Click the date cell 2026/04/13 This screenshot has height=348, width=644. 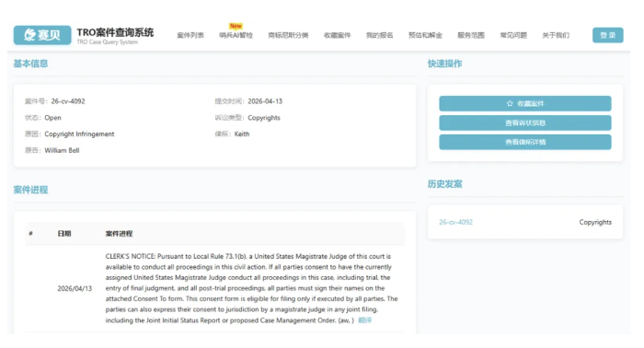point(75,288)
